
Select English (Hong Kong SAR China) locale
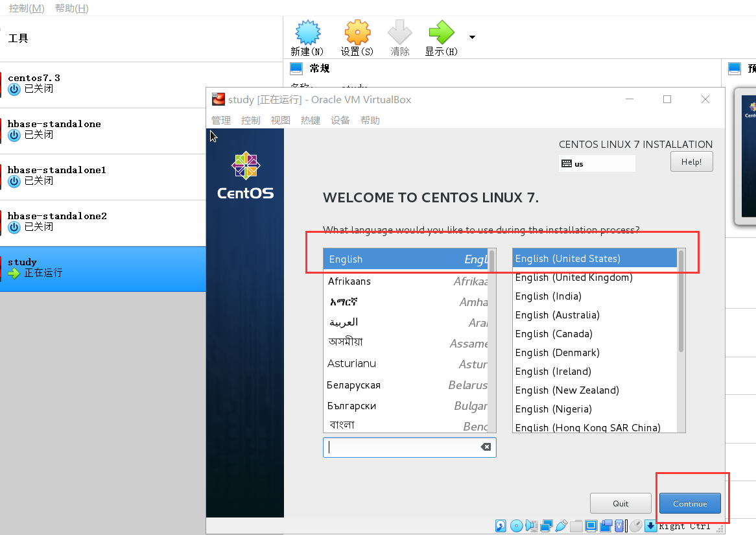coord(595,427)
